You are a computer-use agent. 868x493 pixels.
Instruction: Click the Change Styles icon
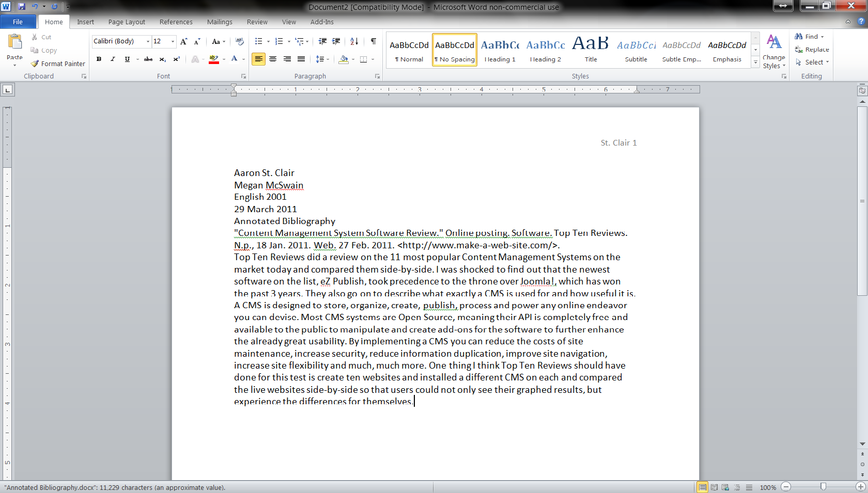click(774, 41)
